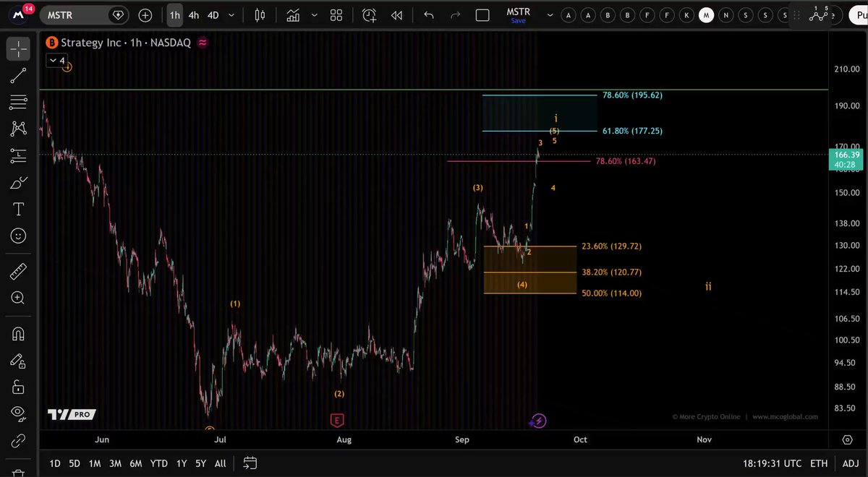Open the layout management dropdown beside Save
The image size is (868, 477).
(550, 14)
